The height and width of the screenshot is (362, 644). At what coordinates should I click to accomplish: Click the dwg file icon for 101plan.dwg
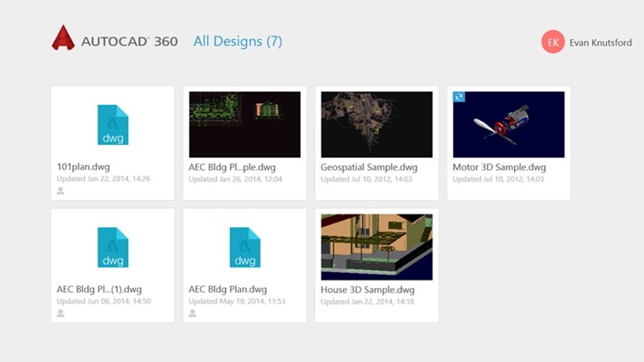pyautogui.click(x=112, y=125)
